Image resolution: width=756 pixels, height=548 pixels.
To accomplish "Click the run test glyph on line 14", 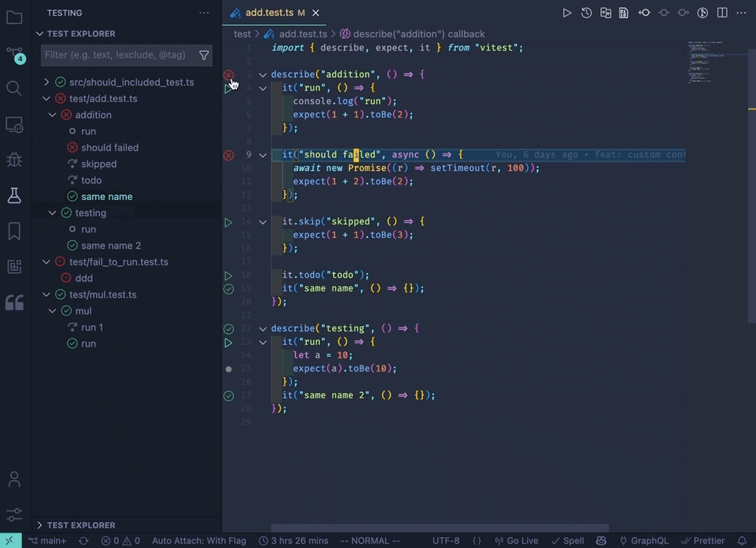I will (228, 222).
